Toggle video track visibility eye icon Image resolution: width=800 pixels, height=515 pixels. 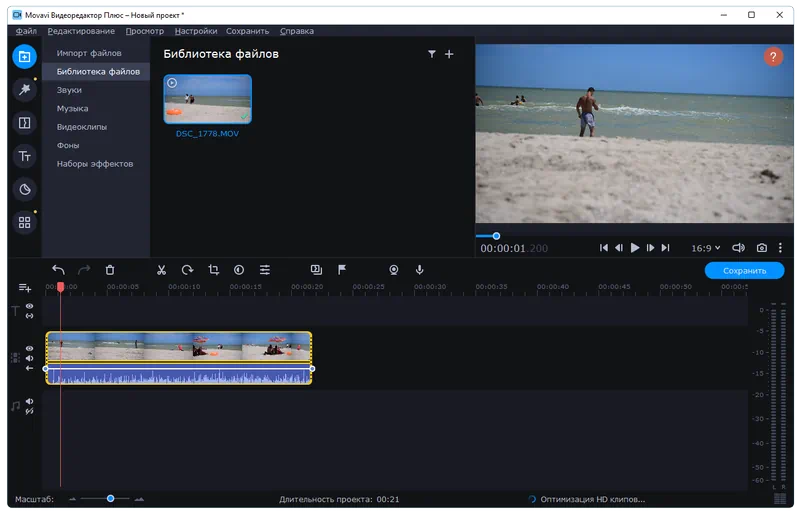[x=29, y=349]
